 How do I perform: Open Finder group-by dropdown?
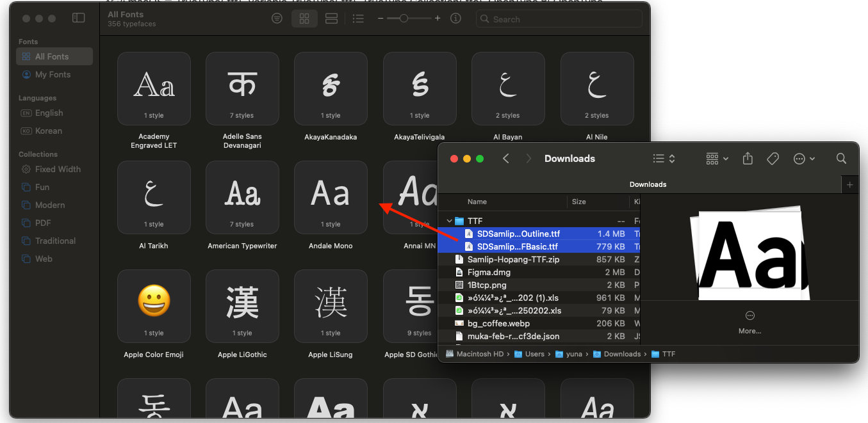point(717,159)
